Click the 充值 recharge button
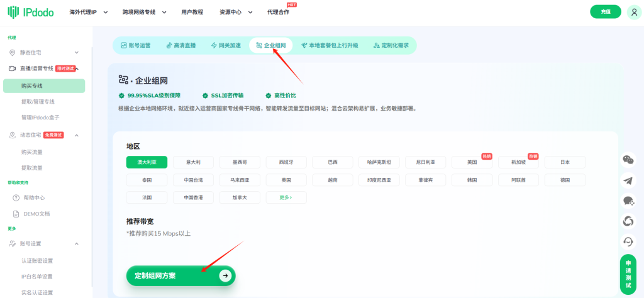 click(x=606, y=12)
